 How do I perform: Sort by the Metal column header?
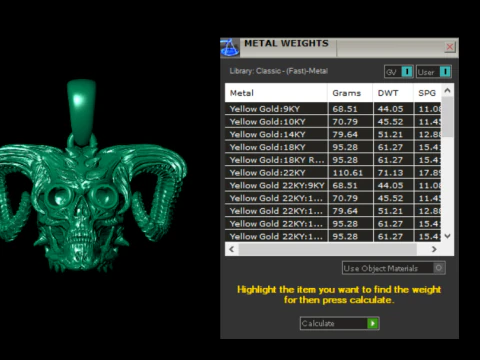pos(276,93)
